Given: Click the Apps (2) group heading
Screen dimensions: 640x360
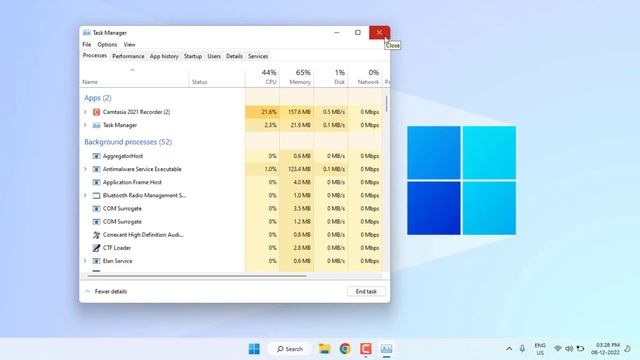Looking at the screenshot, I should coord(98,98).
